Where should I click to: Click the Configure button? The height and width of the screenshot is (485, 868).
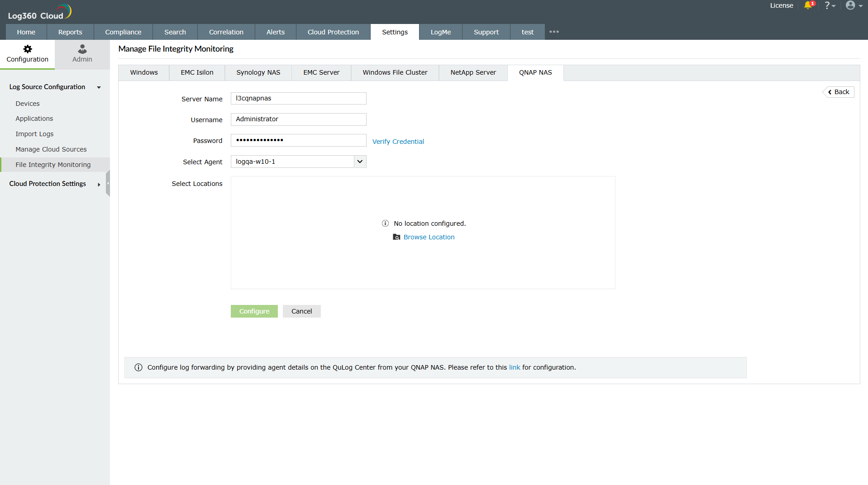(x=254, y=311)
